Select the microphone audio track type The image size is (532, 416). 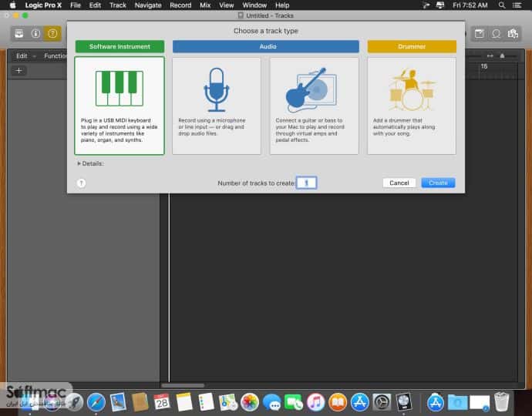(x=217, y=106)
